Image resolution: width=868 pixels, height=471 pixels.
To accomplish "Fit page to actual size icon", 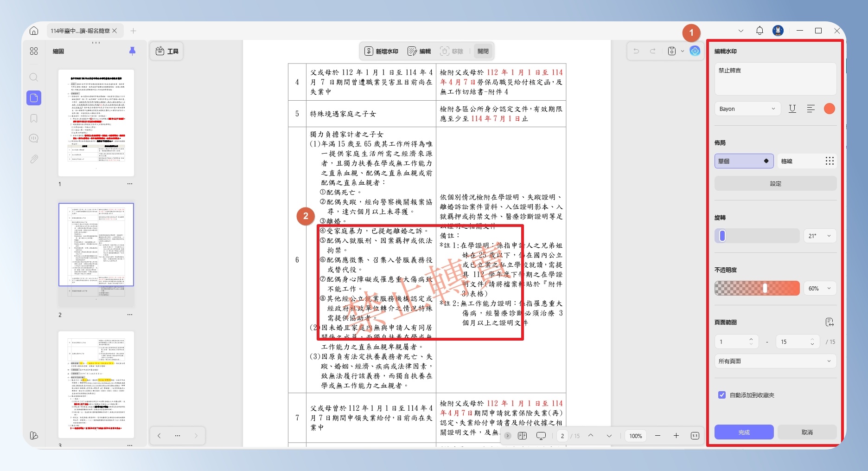I will pyautogui.click(x=695, y=436).
